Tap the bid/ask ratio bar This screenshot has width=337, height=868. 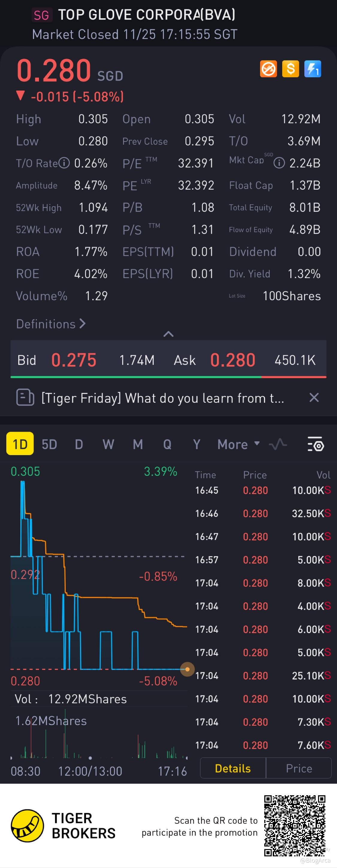168,377
